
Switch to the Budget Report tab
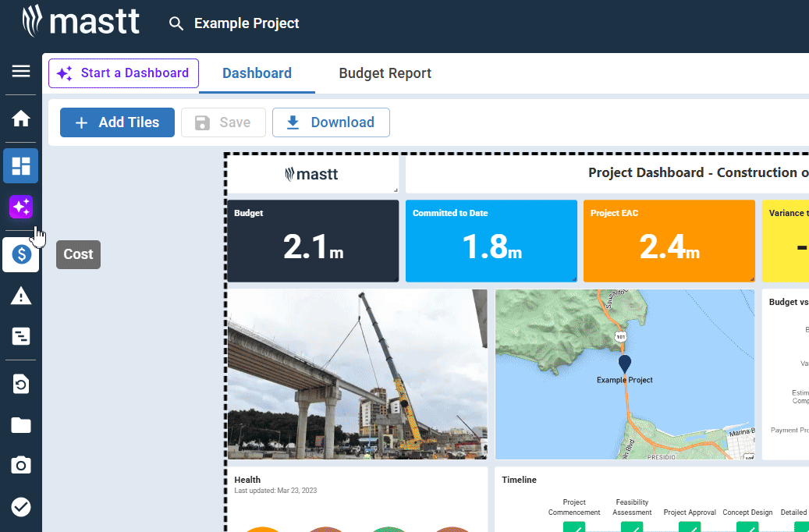(385, 73)
